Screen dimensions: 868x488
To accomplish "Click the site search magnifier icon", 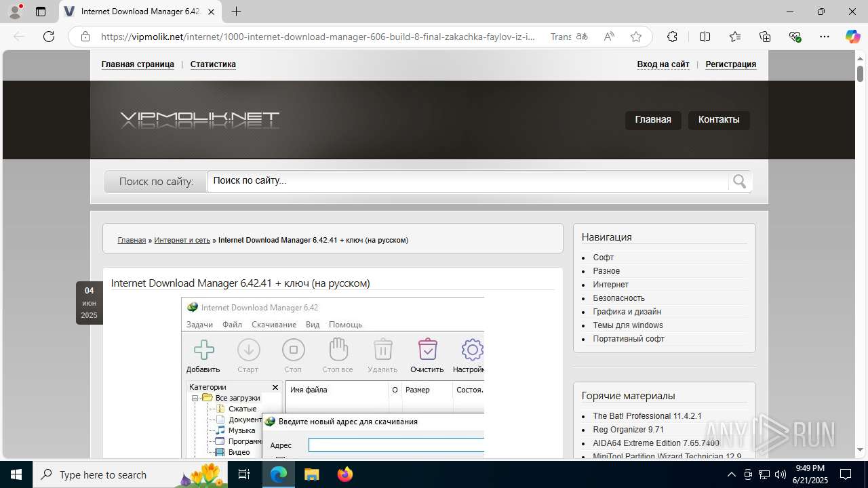I will 739,181.
